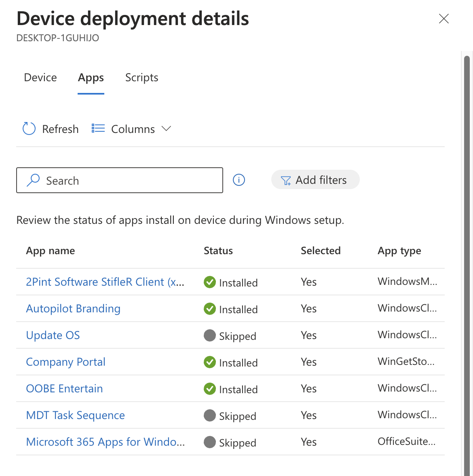The width and height of the screenshot is (473, 476).
Task: Open the 2Pint Software StifleR Client link
Action: click(x=105, y=282)
